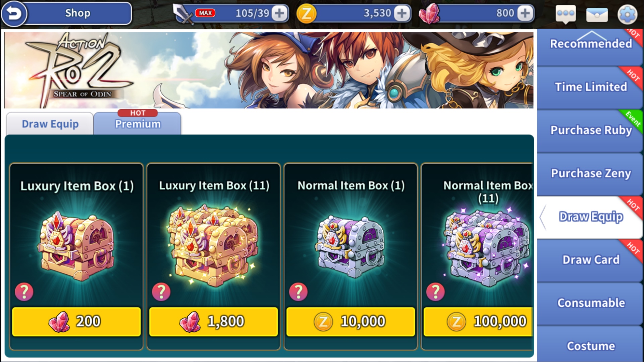Show info for Luxury Item Box (1)

click(x=24, y=292)
